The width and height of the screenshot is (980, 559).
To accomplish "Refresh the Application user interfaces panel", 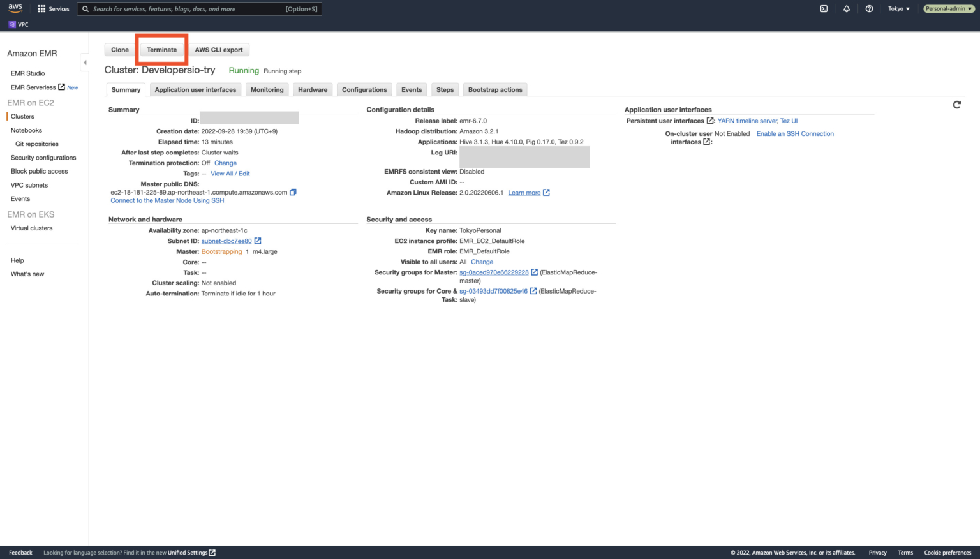I will 956,105.
